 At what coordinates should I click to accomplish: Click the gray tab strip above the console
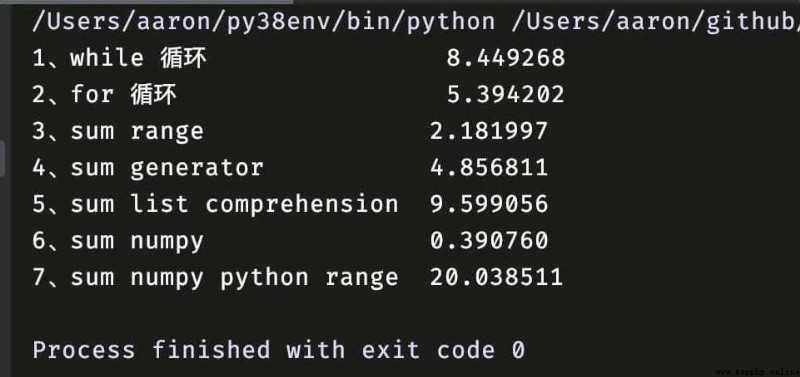tap(146, 2)
